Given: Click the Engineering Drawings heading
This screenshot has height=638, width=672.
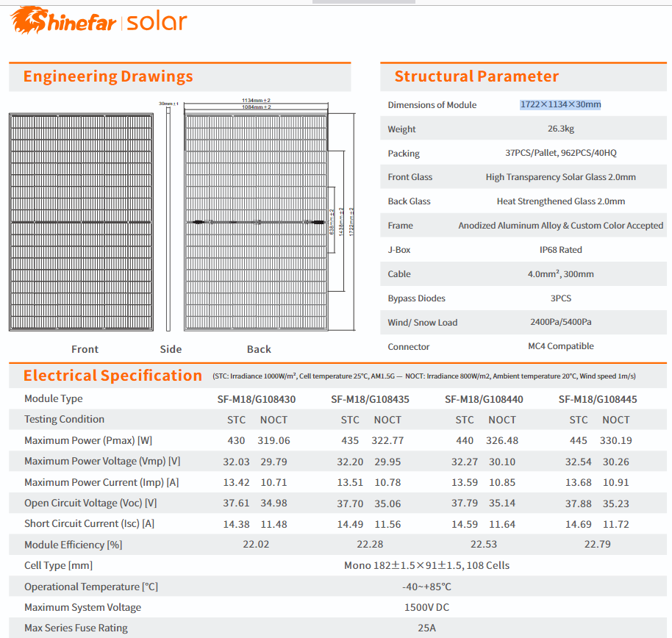Looking at the screenshot, I should [x=108, y=76].
